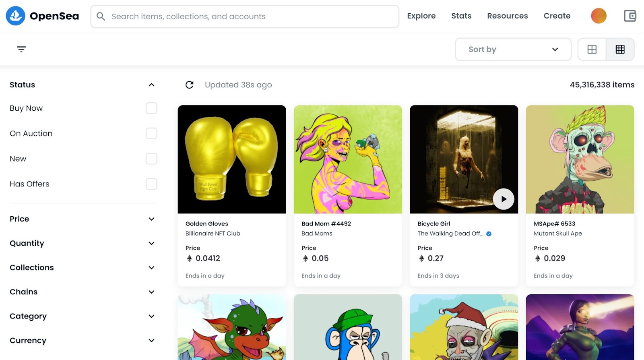
Task: Check the Buy Now checkbox
Action: pyautogui.click(x=151, y=108)
